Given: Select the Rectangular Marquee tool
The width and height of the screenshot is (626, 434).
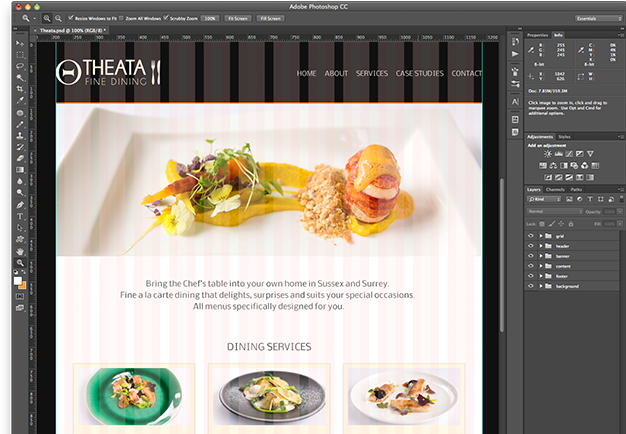Looking at the screenshot, I should [x=20, y=55].
